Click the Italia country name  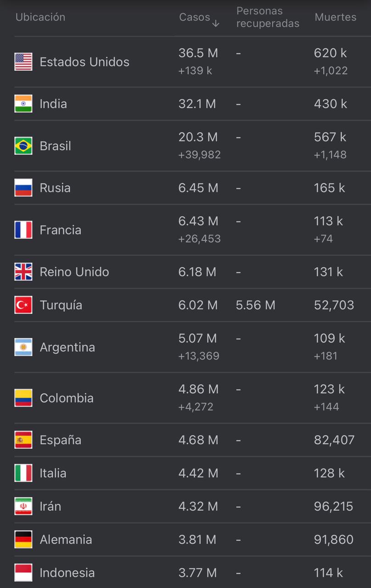pos(53,473)
